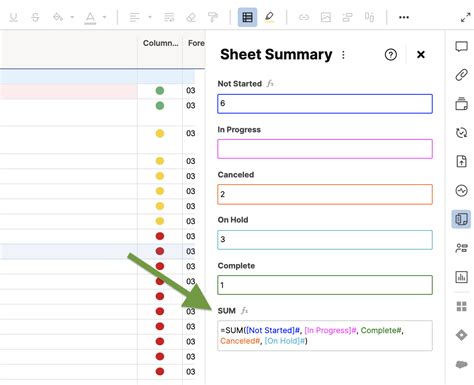Image resolution: width=474 pixels, height=385 pixels.
Task: Open the Proofs stacked cards sidebar icon
Action: tap(461, 104)
